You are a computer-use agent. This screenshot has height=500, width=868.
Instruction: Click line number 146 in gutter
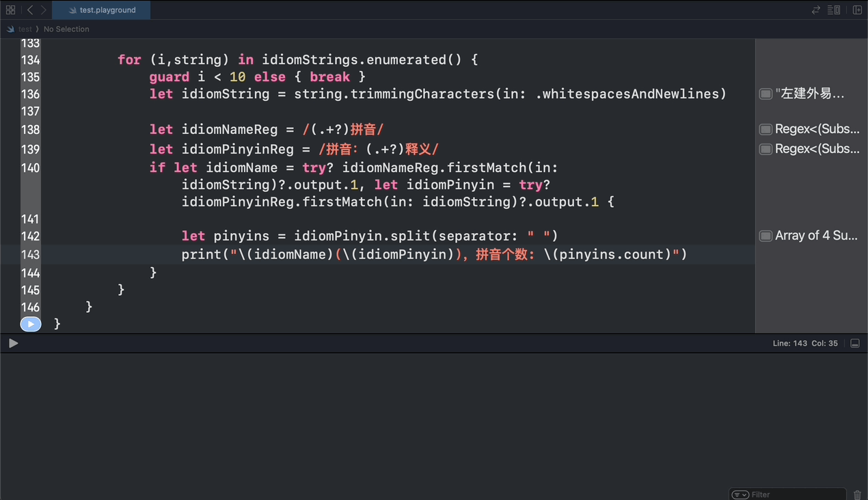[x=31, y=307]
